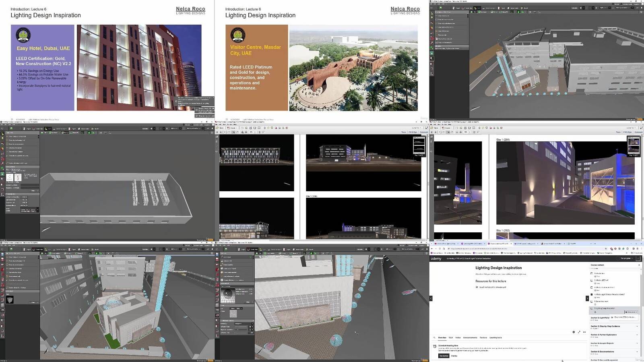The width and height of the screenshot is (644, 362).
Task: Click the Udemy fullscreen expand icon
Action: pos(579,332)
